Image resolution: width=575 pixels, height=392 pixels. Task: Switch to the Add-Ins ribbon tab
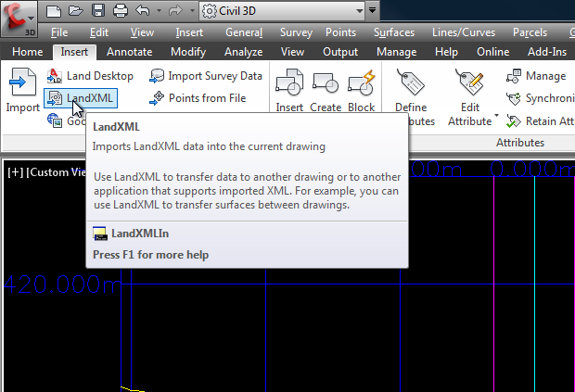pyautogui.click(x=547, y=52)
